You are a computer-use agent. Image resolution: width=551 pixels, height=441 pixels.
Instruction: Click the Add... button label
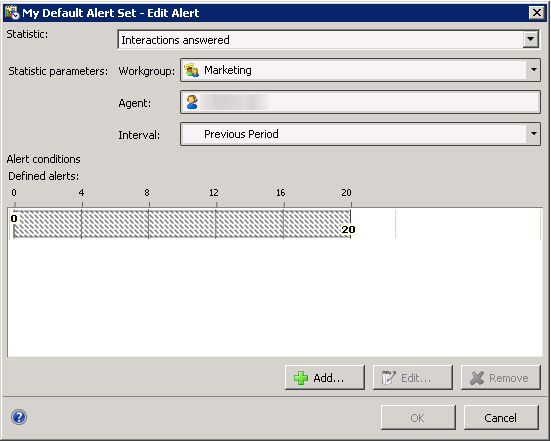click(x=329, y=378)
